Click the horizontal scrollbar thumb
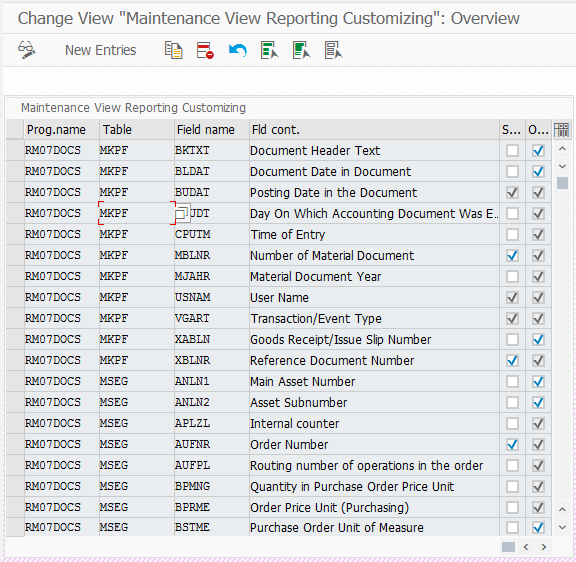The image size is (576, 562). tap(508, 547)
